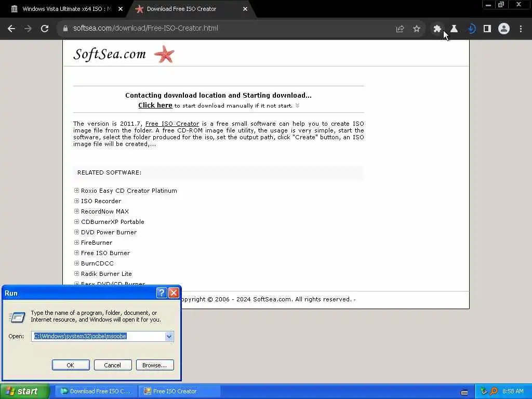Click the SoftSea.com logo text

coord(110,54)
